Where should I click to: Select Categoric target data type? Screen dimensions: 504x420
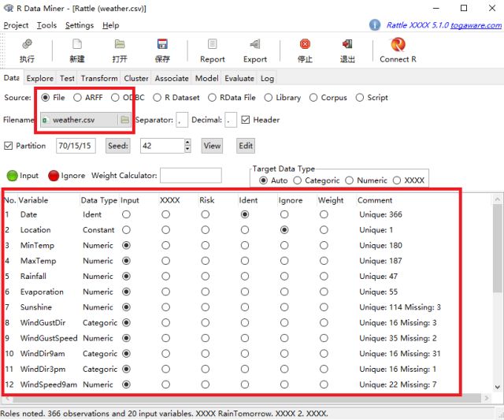tap(298, 180)
